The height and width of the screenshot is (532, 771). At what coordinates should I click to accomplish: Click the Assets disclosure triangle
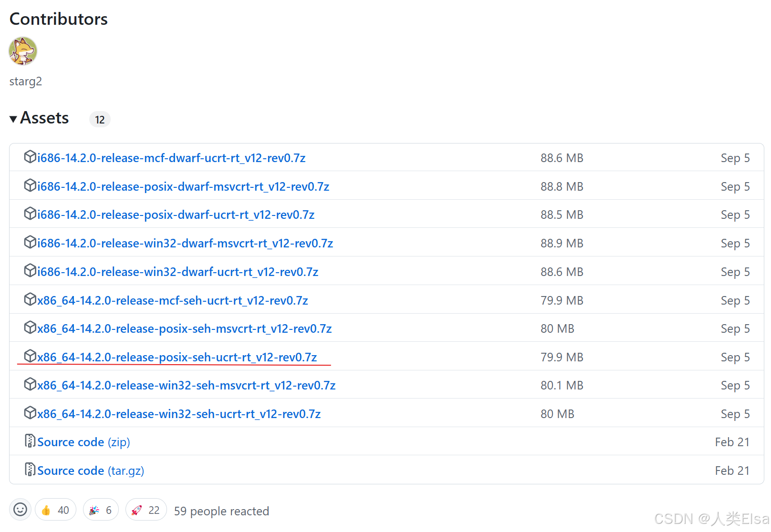(13, 119)
